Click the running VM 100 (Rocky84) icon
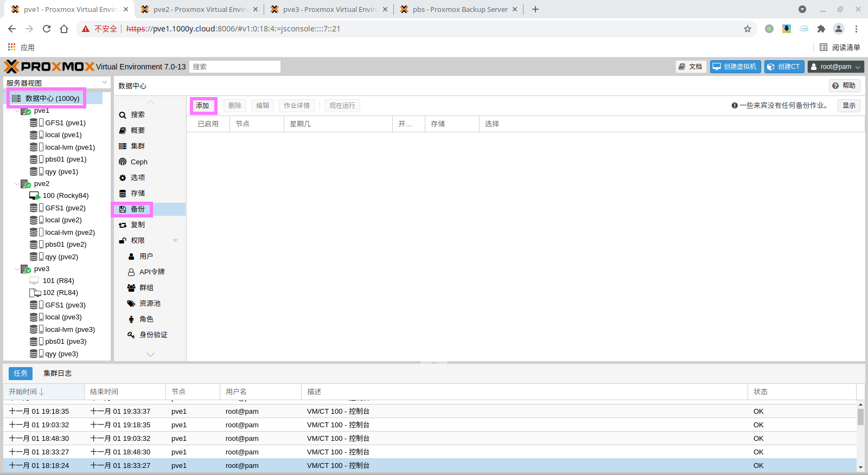The height and width of the screenshot is (475, 868). click(35, 196)
